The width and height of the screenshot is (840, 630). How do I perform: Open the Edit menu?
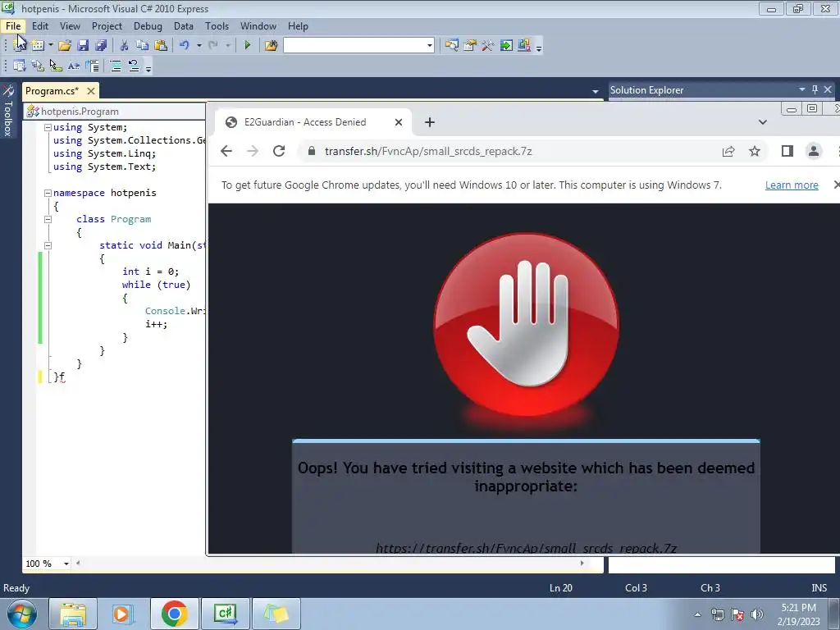[40, 25]
